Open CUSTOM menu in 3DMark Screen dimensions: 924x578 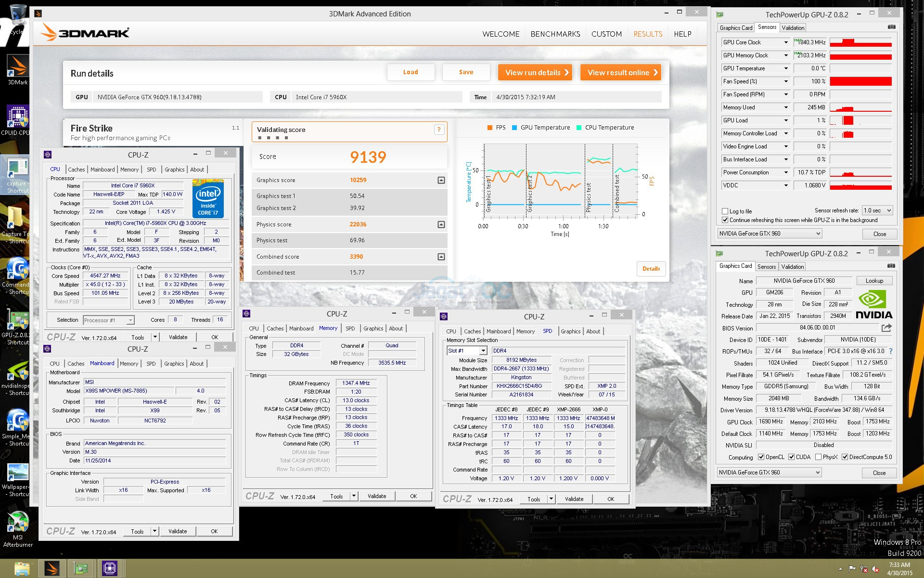click(606, 34)
